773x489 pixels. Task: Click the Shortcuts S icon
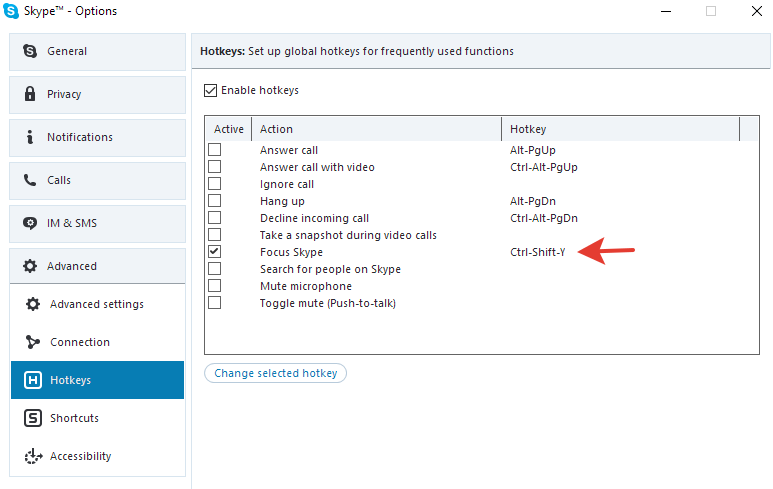[33, 418]
